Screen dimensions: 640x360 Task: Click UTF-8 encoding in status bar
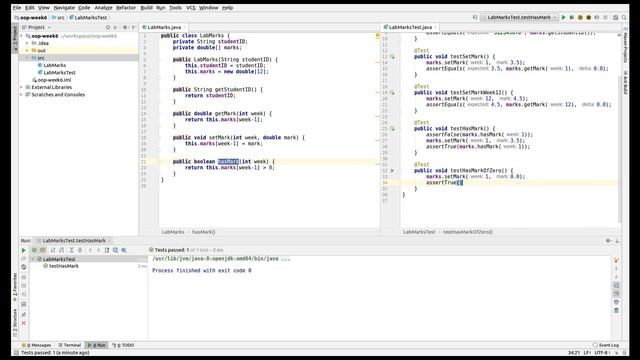[x=601, y=353]
